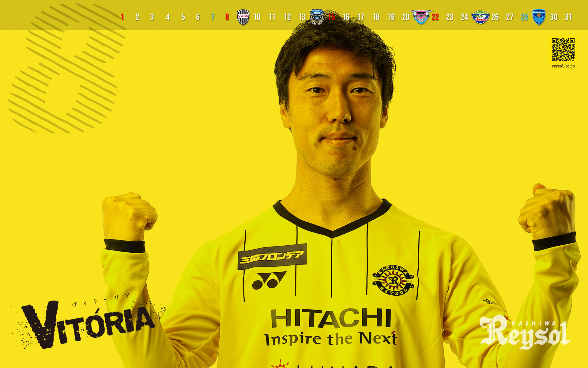Click the Vissel Kobe team crest

coord(243,17)
